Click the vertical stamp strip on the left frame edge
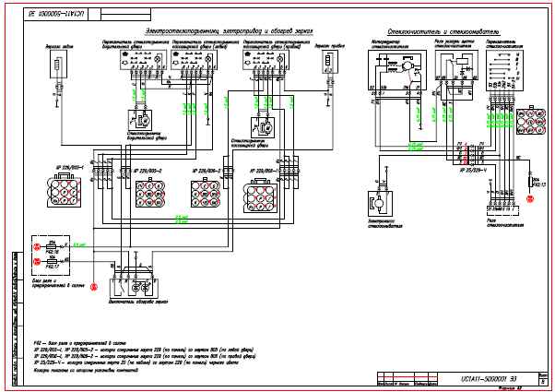555x392 pixels. click(18, 318)
